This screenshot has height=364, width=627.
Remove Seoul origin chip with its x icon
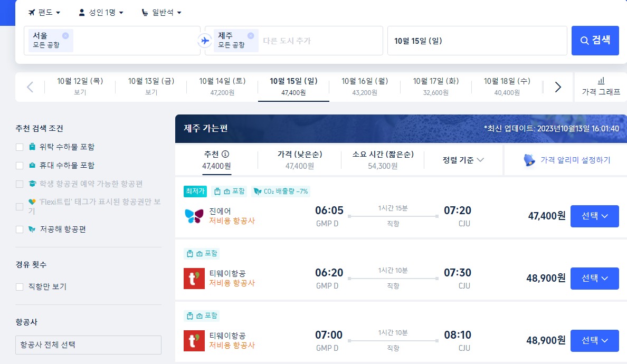point(65,35)
